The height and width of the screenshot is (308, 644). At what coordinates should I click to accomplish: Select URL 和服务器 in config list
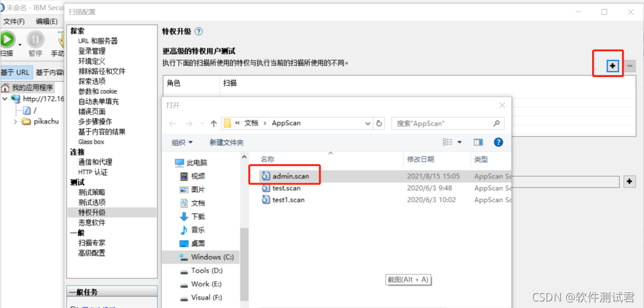98,41
